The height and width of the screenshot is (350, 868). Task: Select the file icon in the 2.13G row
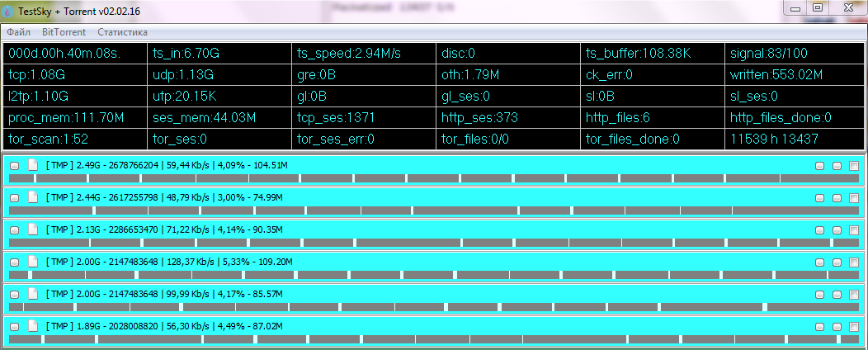coord(33,229)
